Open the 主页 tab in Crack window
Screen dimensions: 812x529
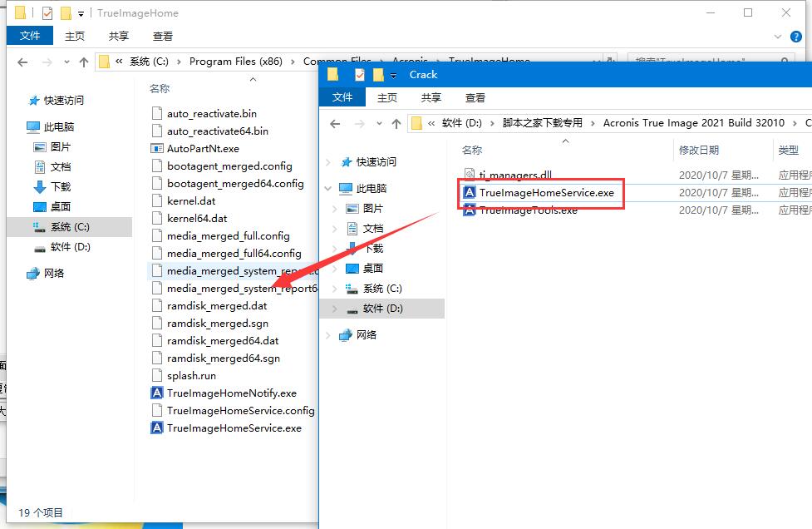386,97
